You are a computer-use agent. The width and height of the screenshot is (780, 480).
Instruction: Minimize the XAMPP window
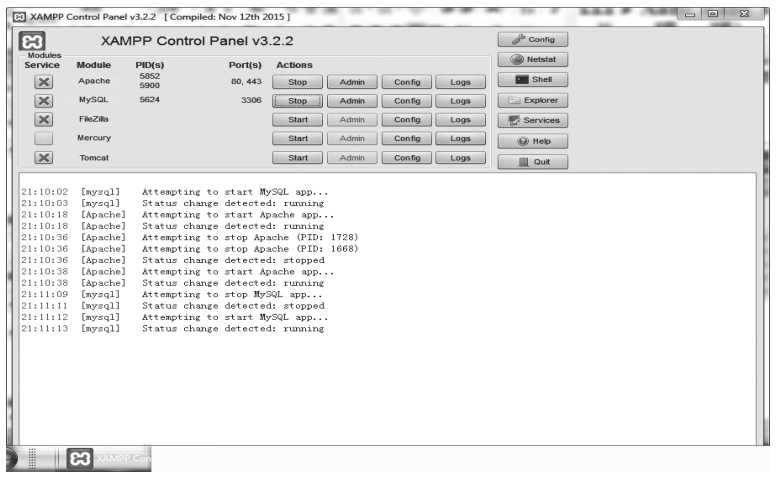coord(689,14)
